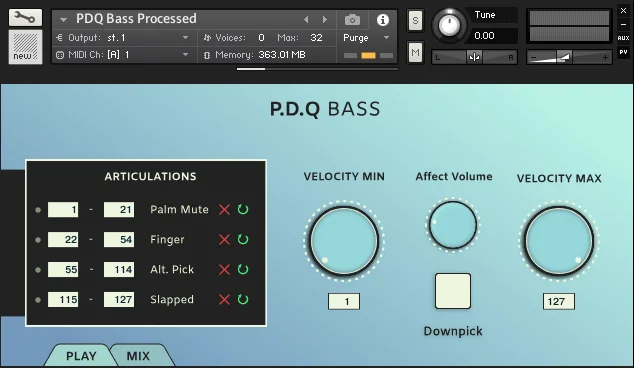Click the Memory 363.01 MB readout

coord(282,55)
